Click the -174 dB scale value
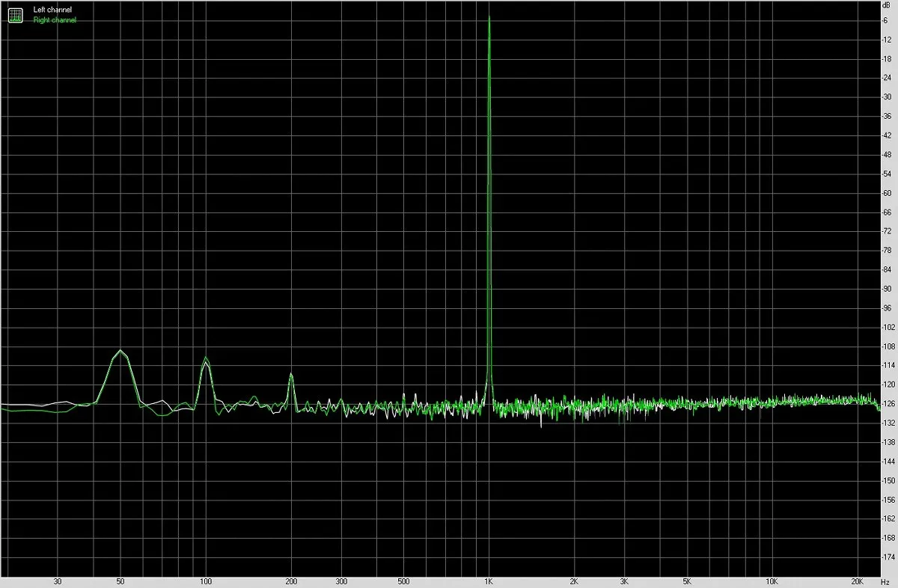 (889, 558)
